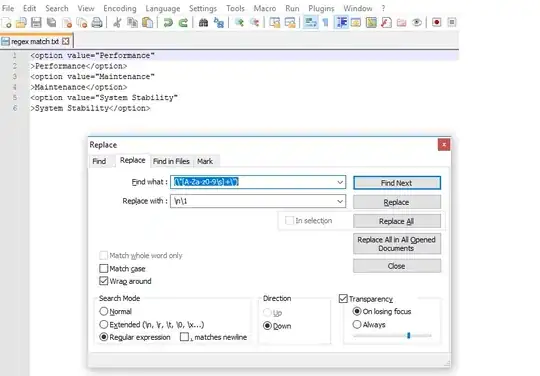The height and width of the screenshot is (376, 540).
Task: Select Regular expression search mode radio
Action: tap(104, 337)
